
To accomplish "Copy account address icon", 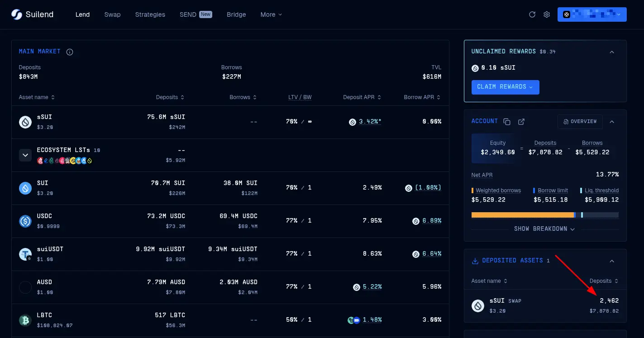I will [x=507, y=122].
